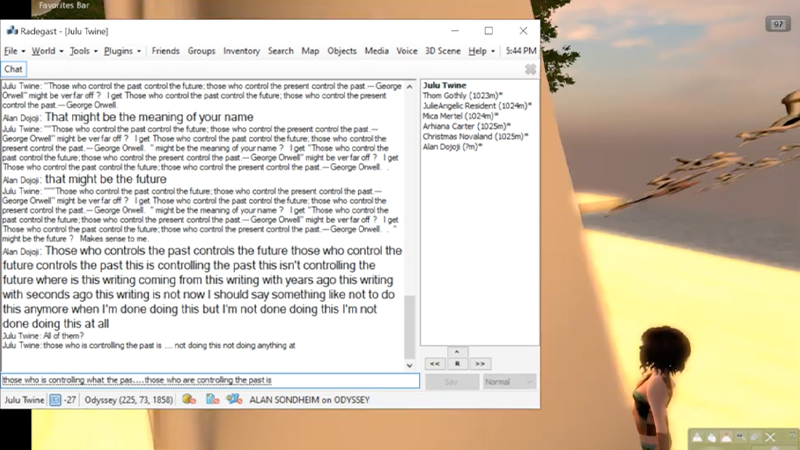
Task: Open the Inventory panel
Action: click(241, 51)
